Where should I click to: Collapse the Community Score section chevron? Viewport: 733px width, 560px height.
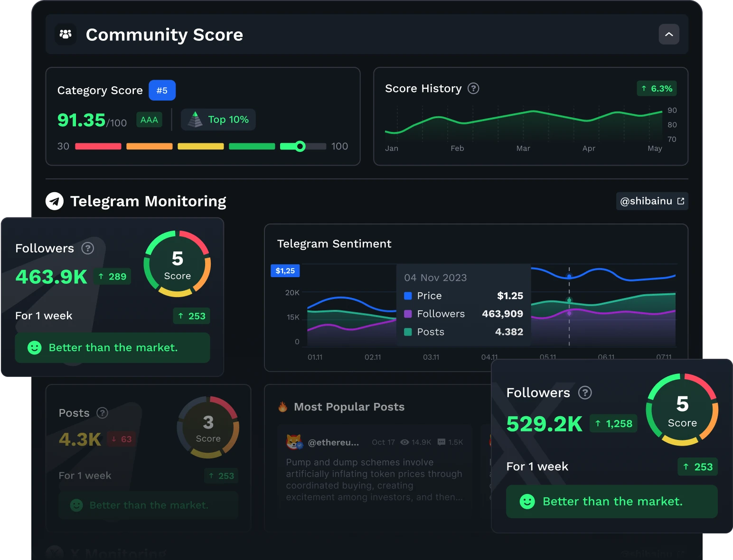click(668, 34)
